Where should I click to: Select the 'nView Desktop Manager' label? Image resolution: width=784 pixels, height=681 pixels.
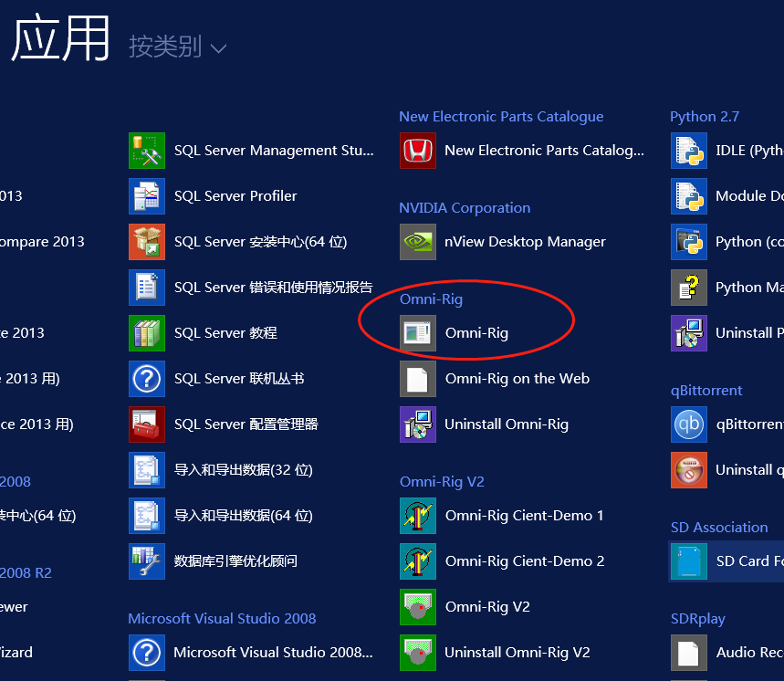click(525, 242)
